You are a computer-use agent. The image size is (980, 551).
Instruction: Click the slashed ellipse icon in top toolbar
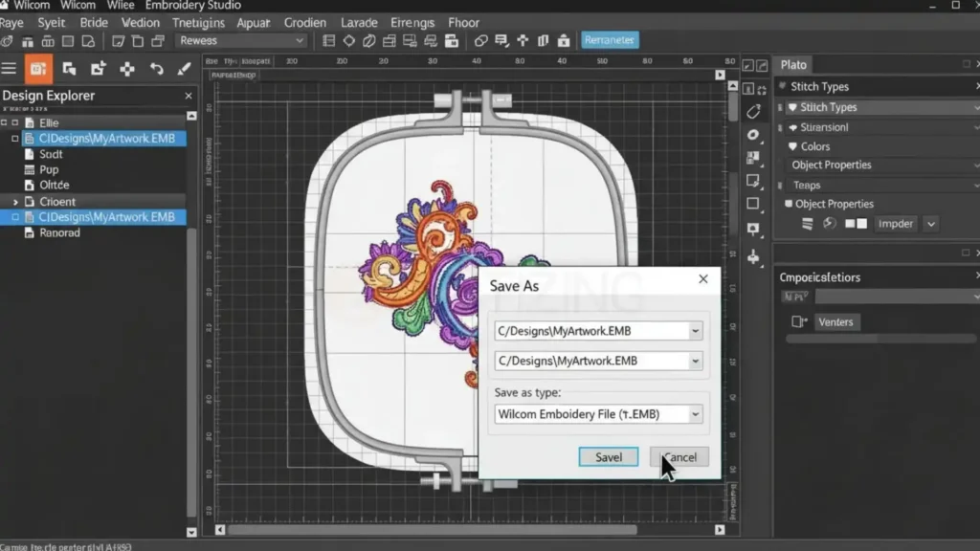click(368, 40)
